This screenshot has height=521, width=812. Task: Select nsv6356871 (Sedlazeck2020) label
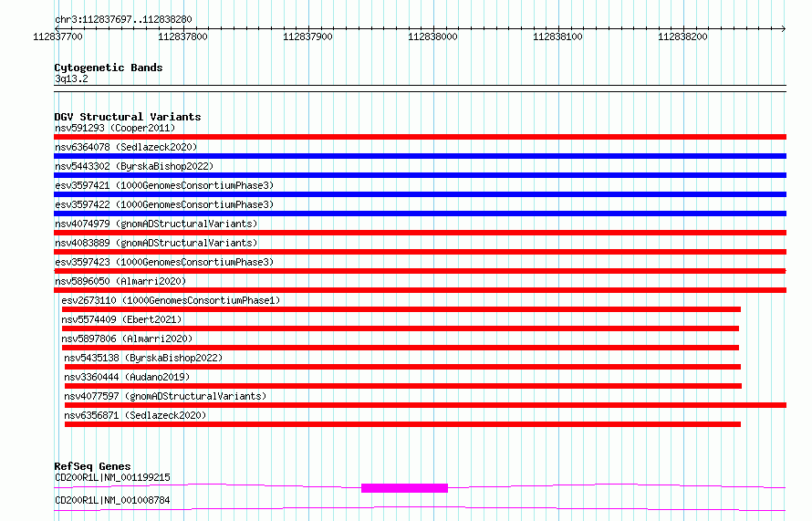click(x=135, y=415)
